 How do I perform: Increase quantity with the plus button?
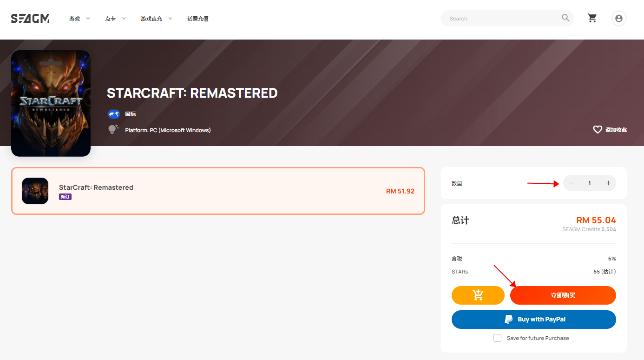[x=608, y=183]
